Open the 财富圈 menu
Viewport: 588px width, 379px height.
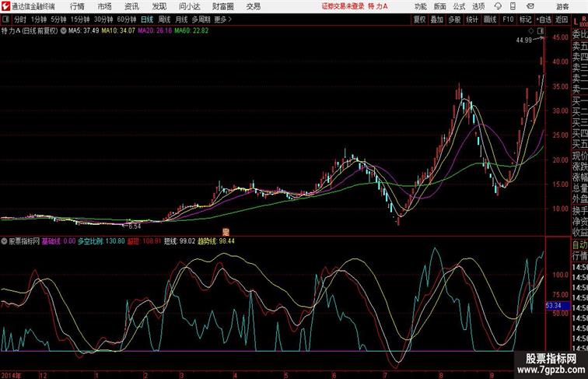point(222,6)
